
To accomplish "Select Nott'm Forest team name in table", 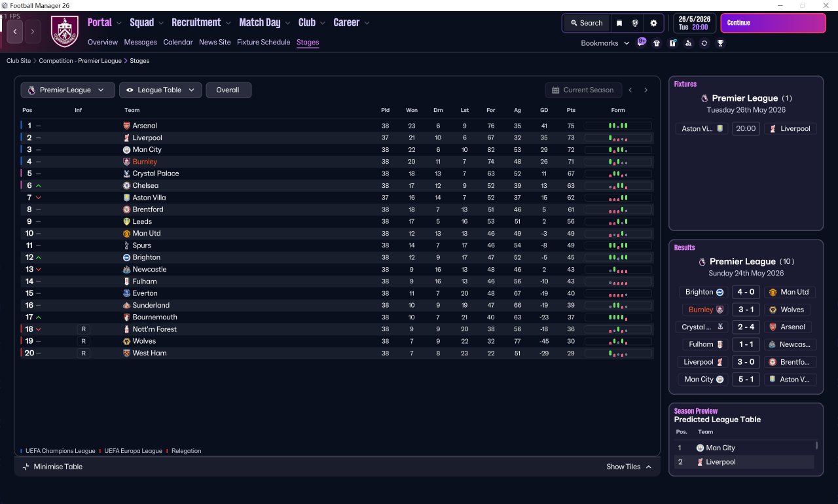I will click(155, 329).
